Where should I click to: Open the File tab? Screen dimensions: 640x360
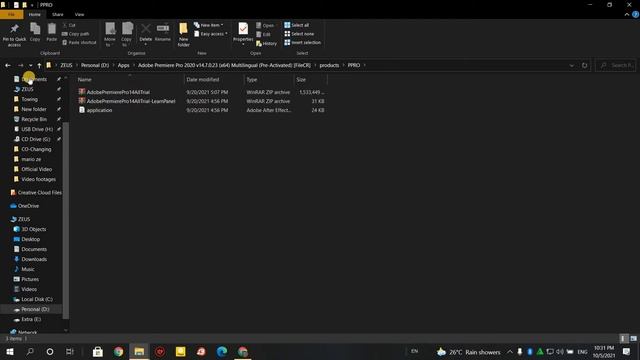point(11,14)
